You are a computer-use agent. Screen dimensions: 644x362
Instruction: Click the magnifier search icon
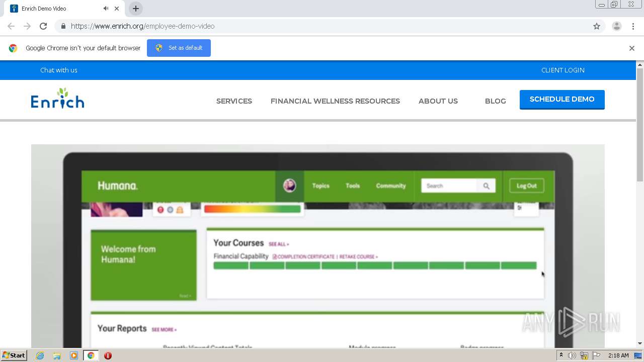[486, 186]
